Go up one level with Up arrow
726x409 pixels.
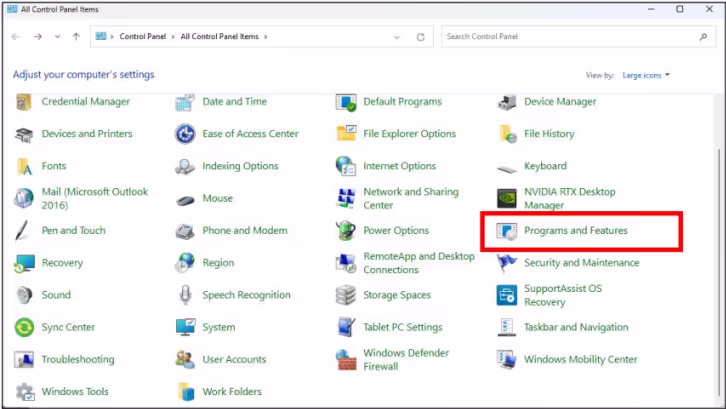pos(76,37)
